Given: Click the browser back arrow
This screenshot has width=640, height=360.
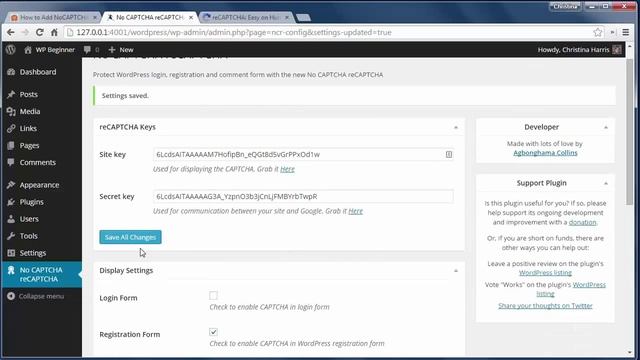Looking at the screenshot, I should click(11, 32).
